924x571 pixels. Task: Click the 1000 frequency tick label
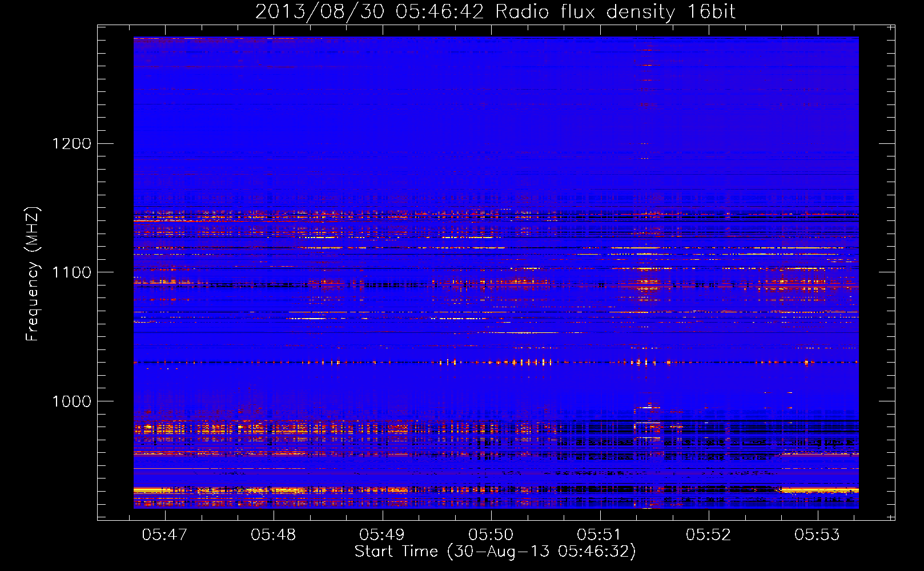point(72,401)
